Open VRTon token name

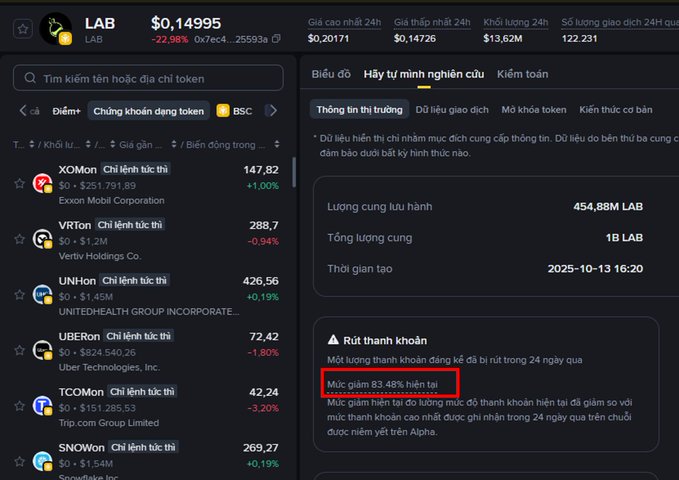75,225
